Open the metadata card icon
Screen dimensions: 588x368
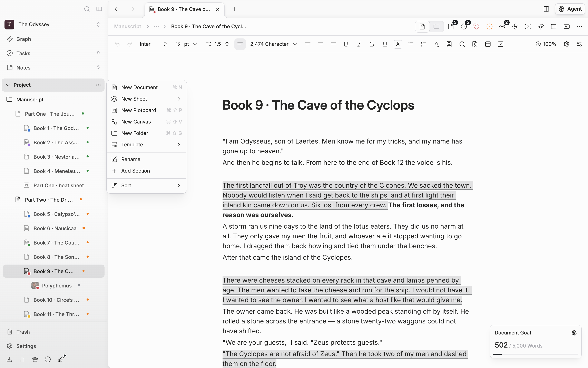567,27
